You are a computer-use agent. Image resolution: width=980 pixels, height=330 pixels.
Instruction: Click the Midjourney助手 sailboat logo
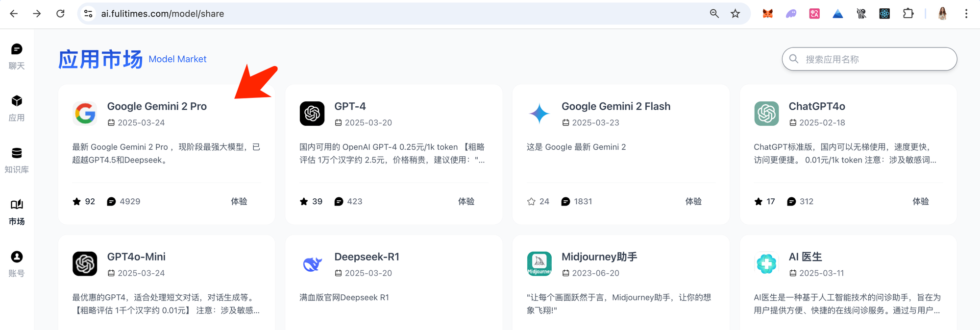click(539, 264)
